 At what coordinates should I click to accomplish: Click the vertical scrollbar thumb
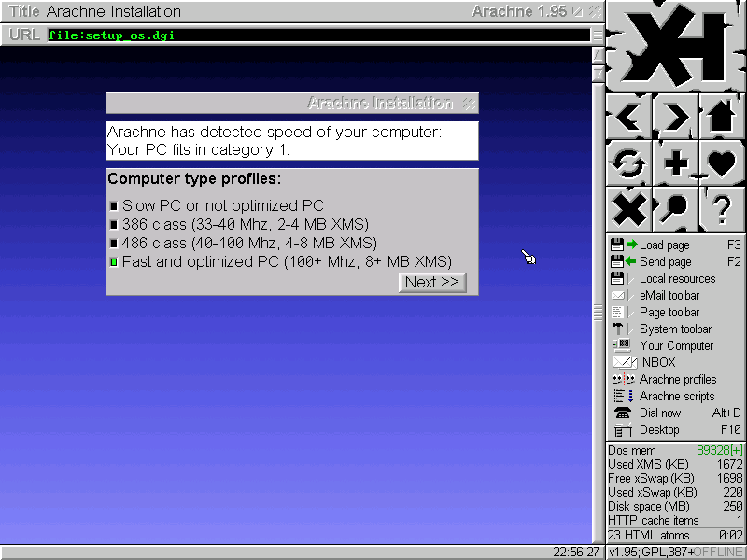[598, 313]
